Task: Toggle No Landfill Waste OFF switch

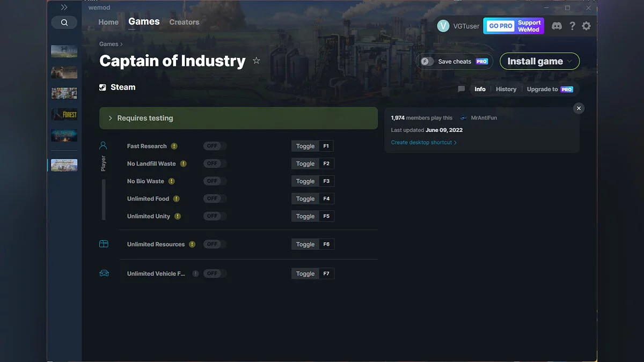Action: [215, 164]
